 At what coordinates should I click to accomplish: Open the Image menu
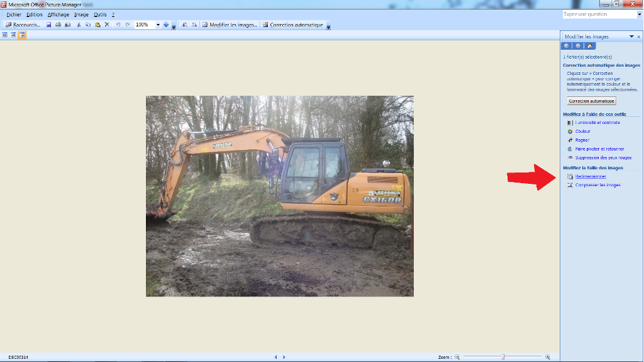(81, 14)
